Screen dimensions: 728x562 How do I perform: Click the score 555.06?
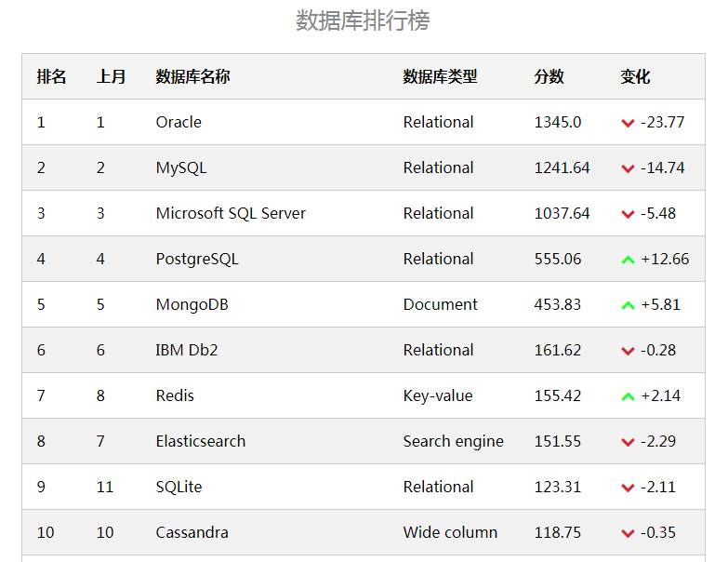pyautogui.click(x=558, y=259)
